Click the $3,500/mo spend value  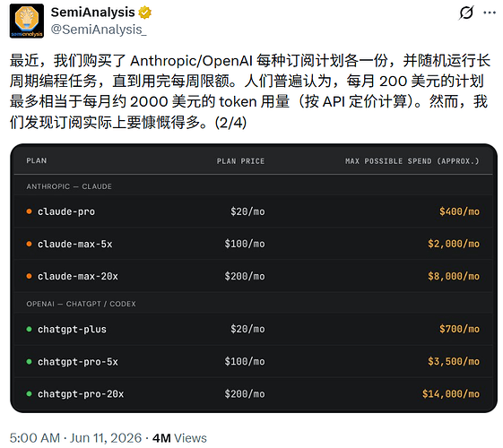click(x=454, y=361)
